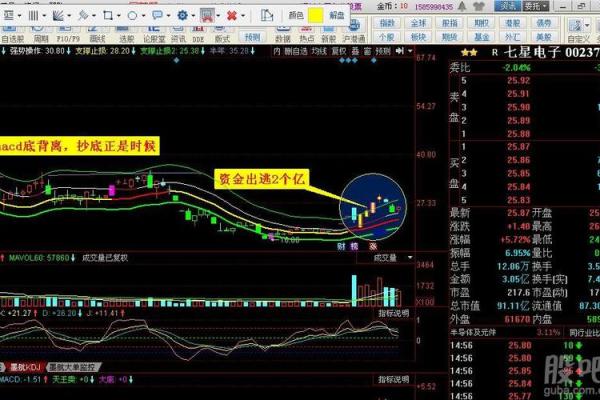Select the vertical lines drawing tool

tap(33, 15)
